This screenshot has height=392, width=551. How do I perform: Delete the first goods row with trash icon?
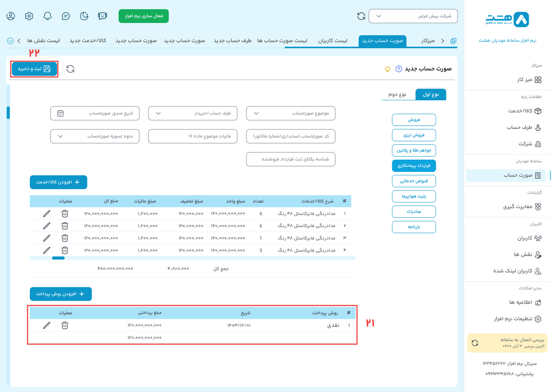[x=65, y=214]
